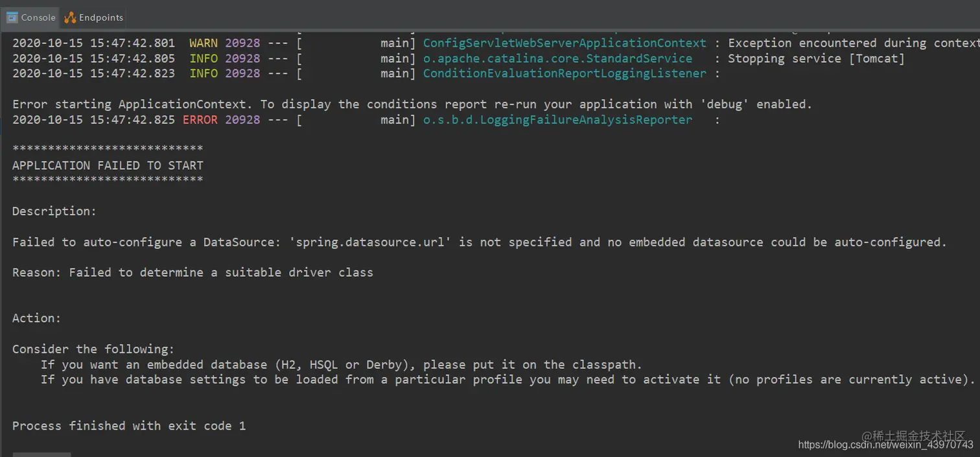
Task: Click the 'Process finished with exit code 1' line
Action: click(x=128, y=425)
